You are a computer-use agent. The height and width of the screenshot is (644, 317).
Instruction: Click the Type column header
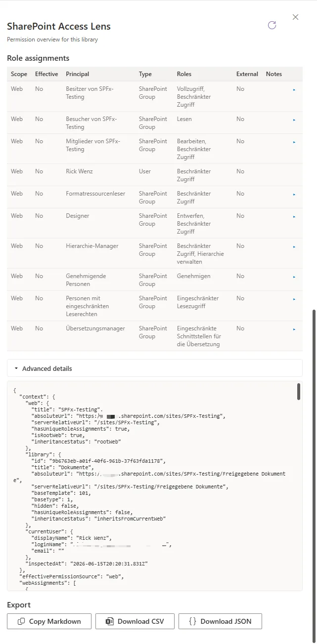coord(145,74)
